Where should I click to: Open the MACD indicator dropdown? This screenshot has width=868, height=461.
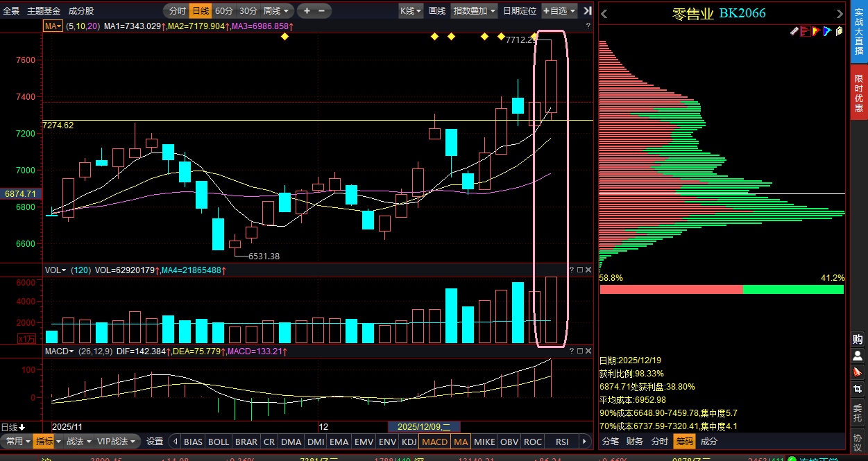pyautogui.click(x=58, y=351)
